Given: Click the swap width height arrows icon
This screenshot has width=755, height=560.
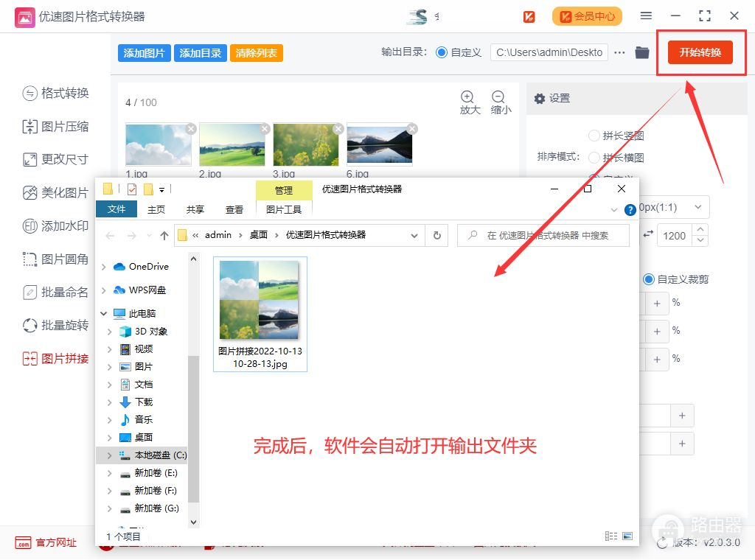Looking at the screenshot, I should click(x=649, y=234).
